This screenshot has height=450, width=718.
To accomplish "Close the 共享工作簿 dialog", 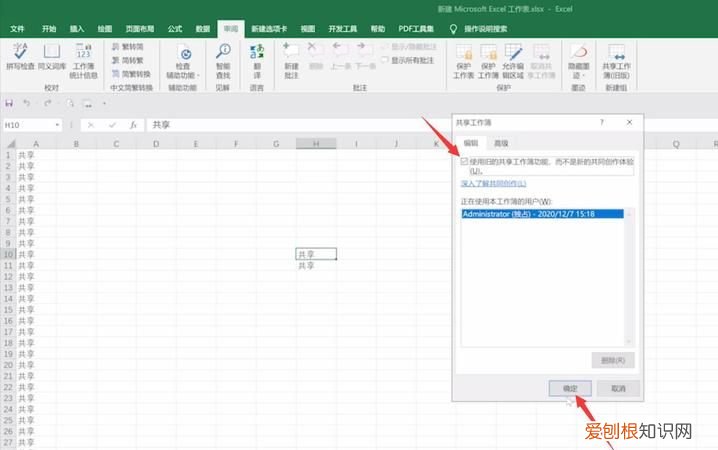I will pyautogui.click(x=630, y=122).
